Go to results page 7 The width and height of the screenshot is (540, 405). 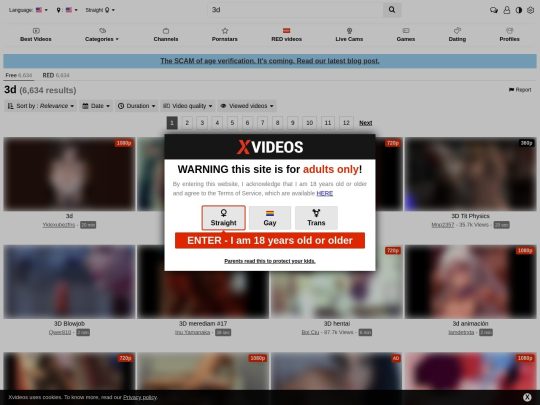click(262, 123)
